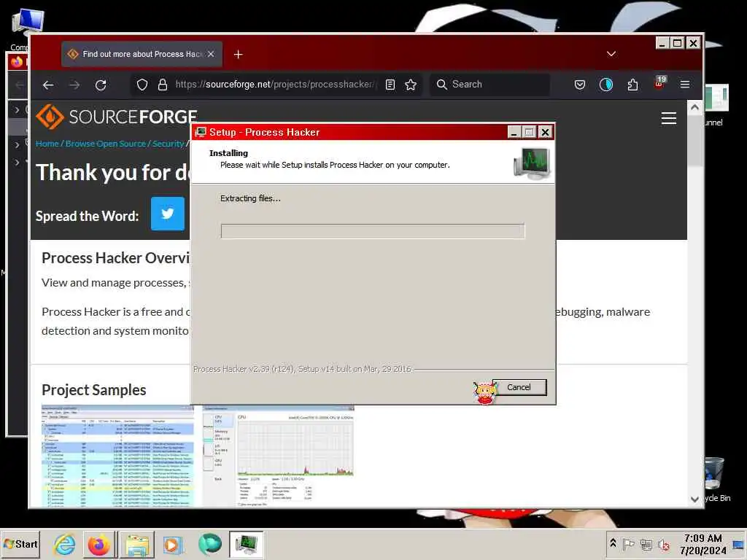Open the tracking protection shield icon
747x560 pixels.
coord(142,85)
